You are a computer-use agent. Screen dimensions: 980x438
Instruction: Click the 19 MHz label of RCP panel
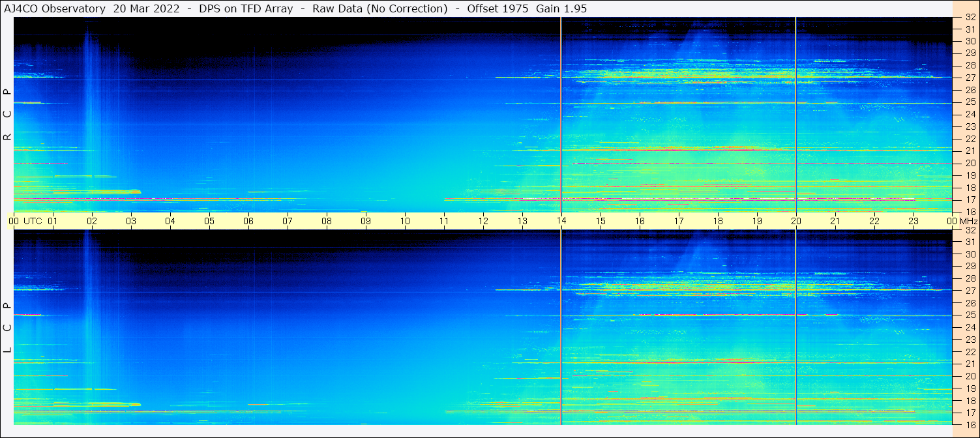point(970,175)
